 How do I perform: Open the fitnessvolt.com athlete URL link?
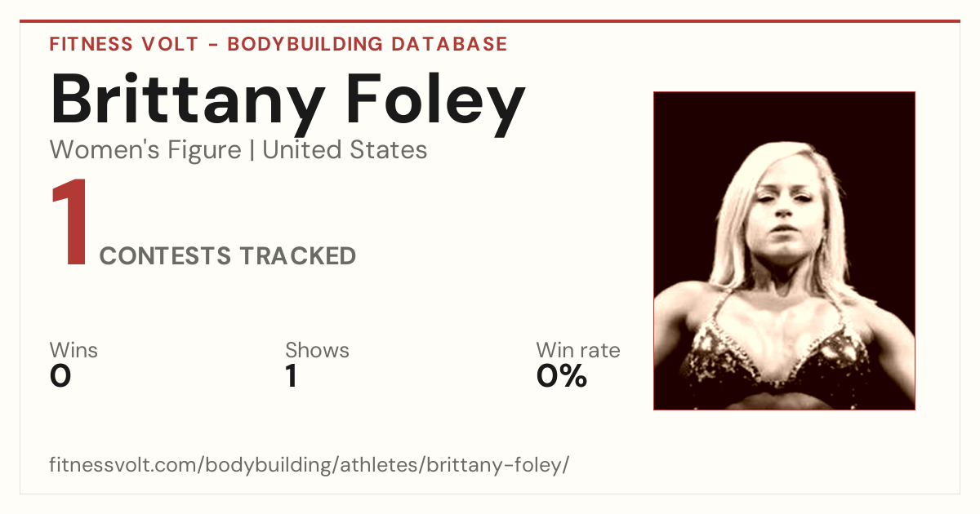click(x=309, y=465)
